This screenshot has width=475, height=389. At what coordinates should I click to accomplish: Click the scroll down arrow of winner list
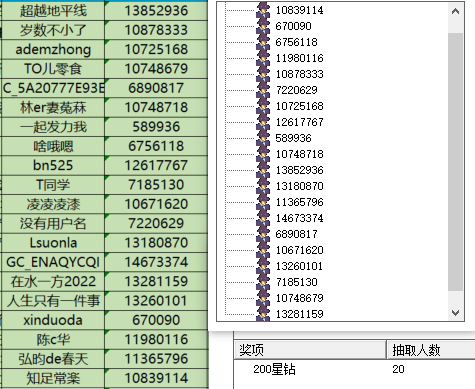455,313
